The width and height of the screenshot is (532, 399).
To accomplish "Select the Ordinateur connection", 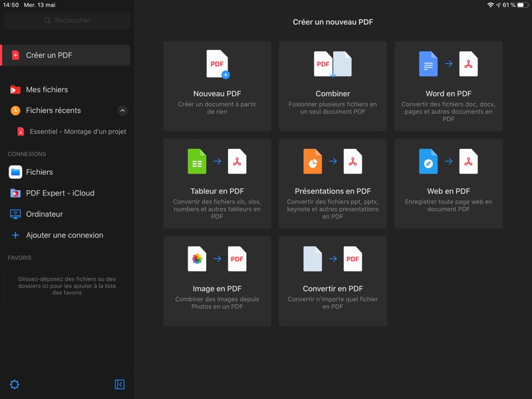I will pyautogui.click(x=44, y=214).
